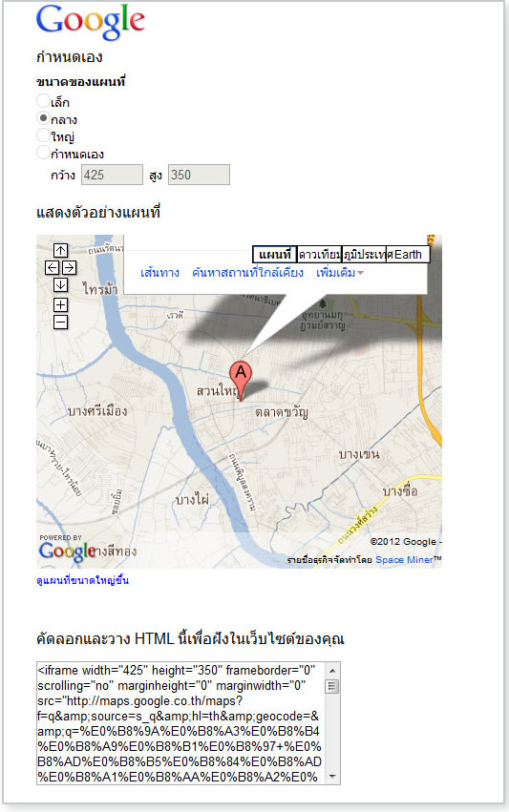
Task: Switch map to แผนที่ view tab
Action: [x=275, y=254]
